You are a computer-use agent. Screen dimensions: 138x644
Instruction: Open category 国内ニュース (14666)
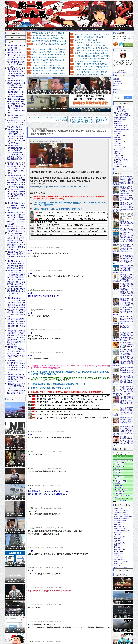tap(121, 113)
